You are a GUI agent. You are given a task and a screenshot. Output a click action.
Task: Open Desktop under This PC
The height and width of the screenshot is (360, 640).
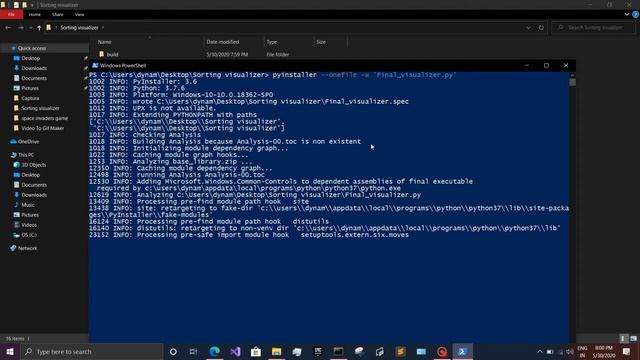tap(31, 175)
